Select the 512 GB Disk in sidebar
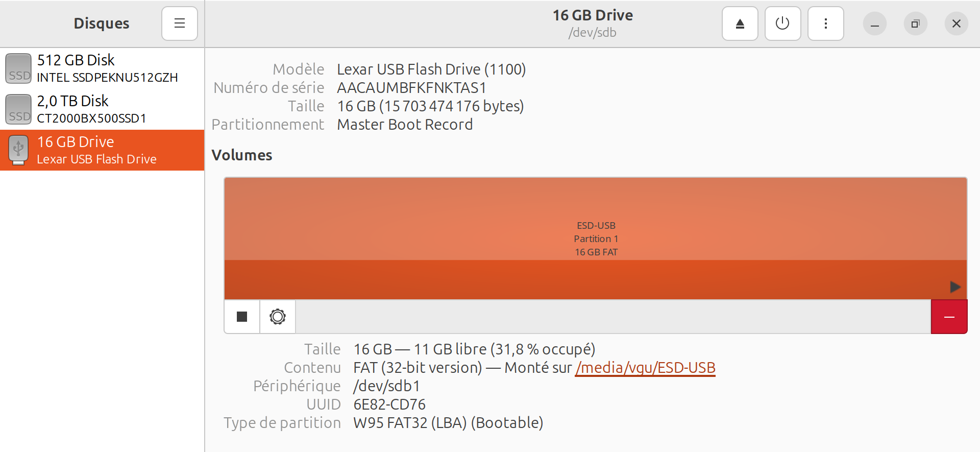This screenshot has width=980, height=452. [102, 68]
